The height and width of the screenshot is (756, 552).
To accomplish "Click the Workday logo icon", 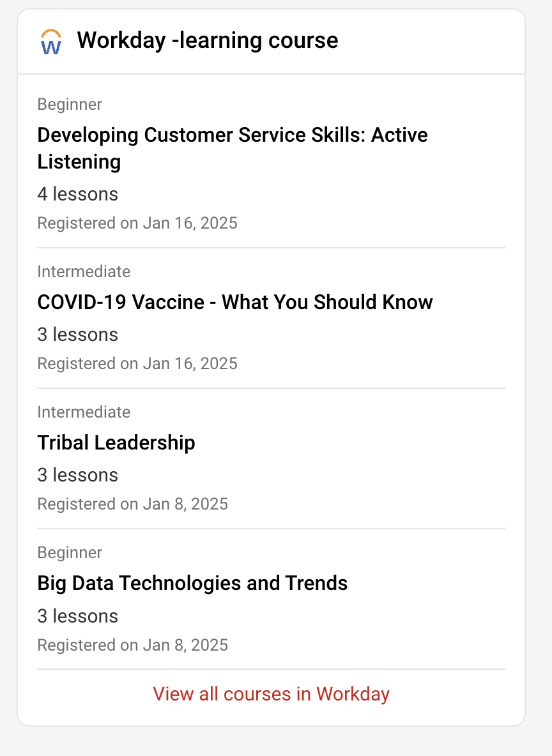I will pyautogui.click(x=50, y=42).
